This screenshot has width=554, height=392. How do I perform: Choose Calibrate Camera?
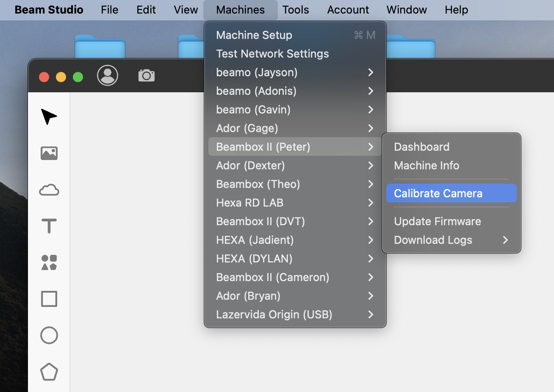click(x=452, y=193)
